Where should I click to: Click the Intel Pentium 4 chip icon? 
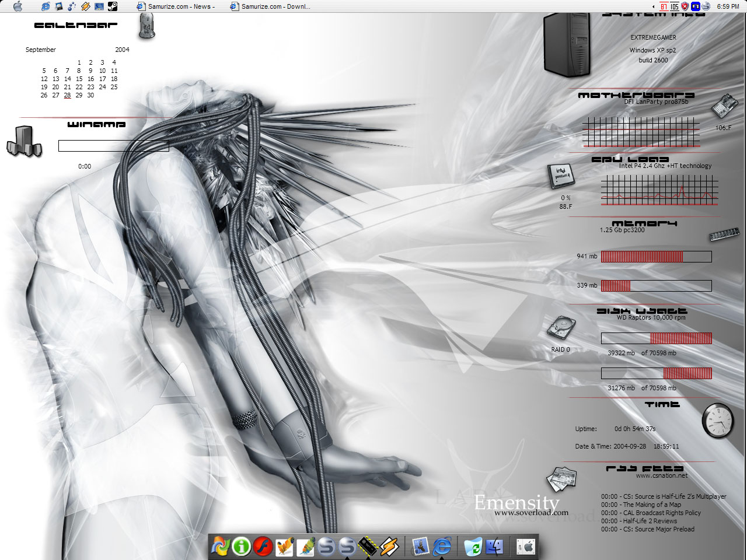561,176
